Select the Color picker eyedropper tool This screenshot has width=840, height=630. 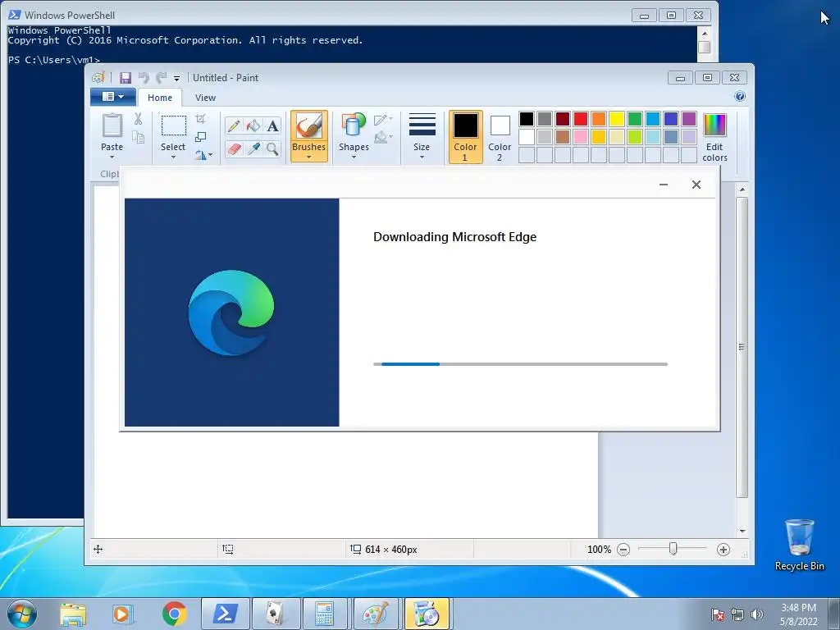click(253, 148)
